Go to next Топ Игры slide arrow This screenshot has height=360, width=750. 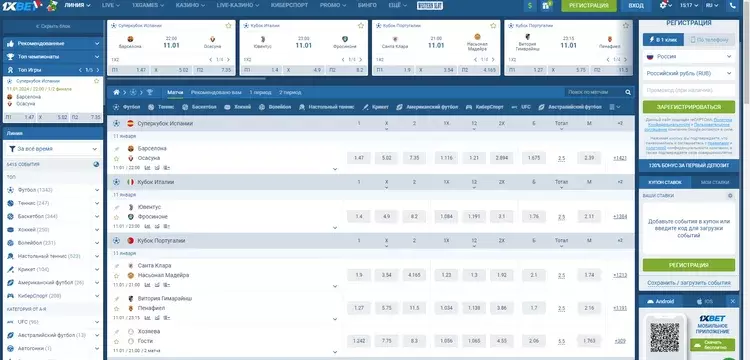coord(97,70)
